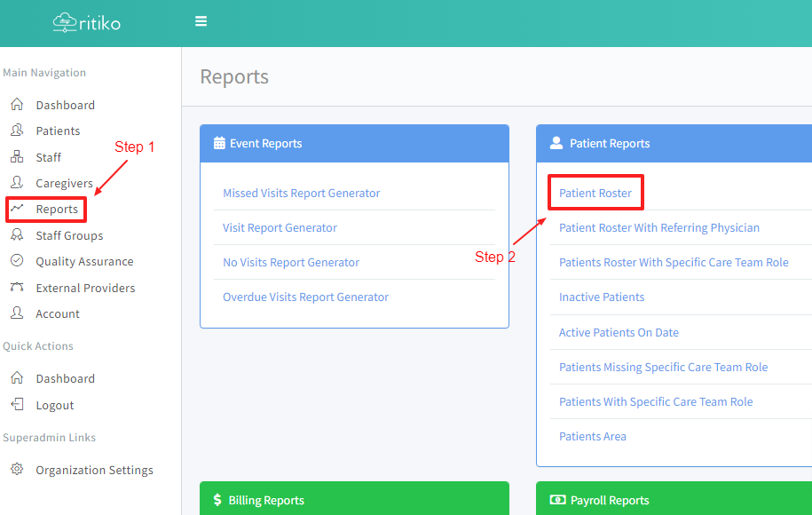Go to Account in the sidebar
Viewport: 812px width, 515px height.
click(x=58, y=313)
